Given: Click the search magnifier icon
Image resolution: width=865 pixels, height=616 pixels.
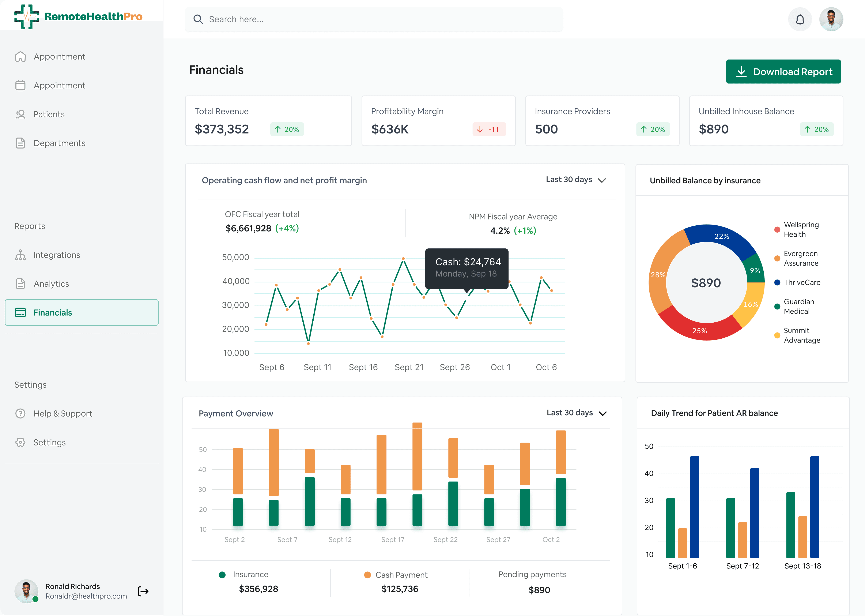Looking at the screenshot, I should 198,19.
